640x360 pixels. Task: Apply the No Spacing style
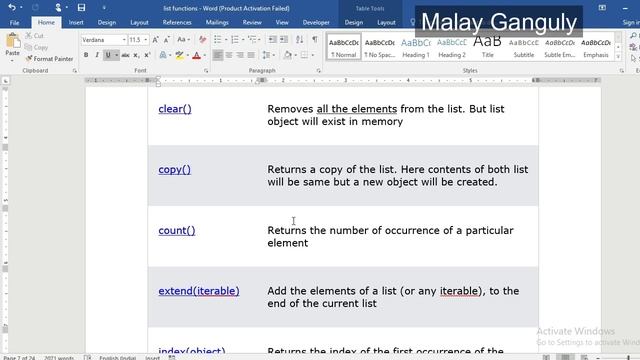click(x=380, y=47)
